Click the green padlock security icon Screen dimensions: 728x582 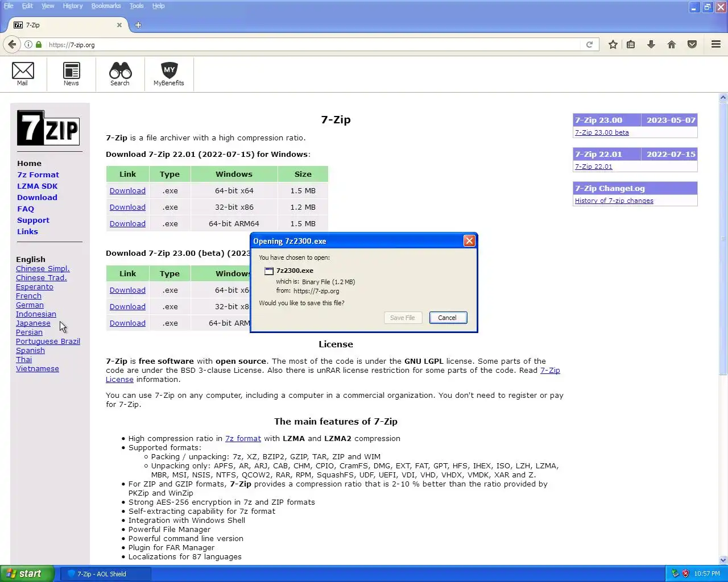[x=39, y=44]
